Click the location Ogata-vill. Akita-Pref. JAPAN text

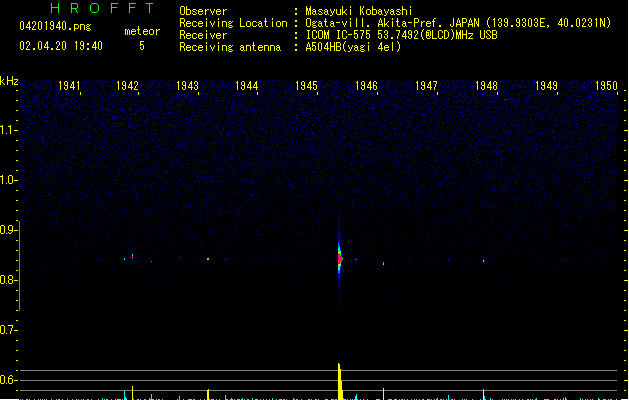[392, 23]
